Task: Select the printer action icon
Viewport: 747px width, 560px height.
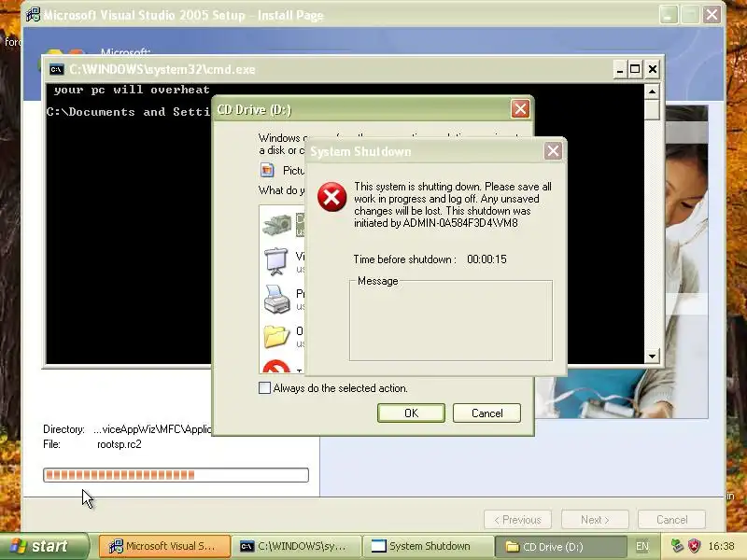Action: coord(276,300)
